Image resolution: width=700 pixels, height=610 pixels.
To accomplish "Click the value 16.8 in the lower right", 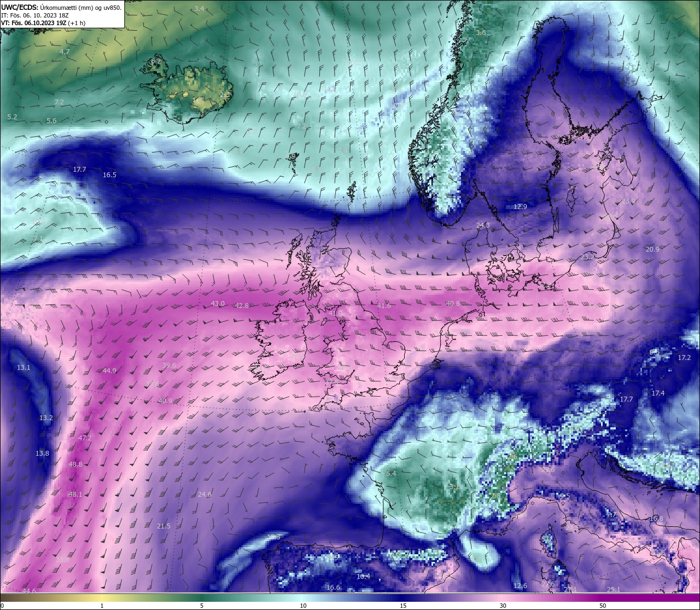I will (x=656, y=519).
